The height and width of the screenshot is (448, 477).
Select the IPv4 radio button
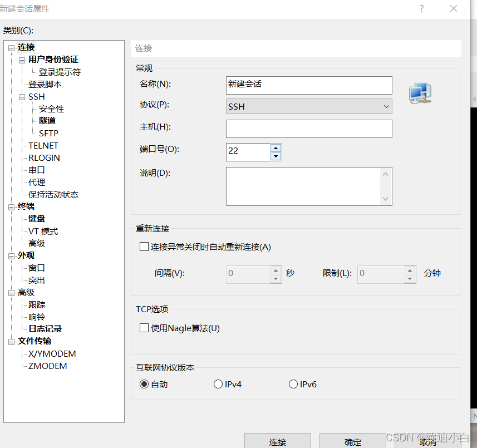(x=218, y=384)
